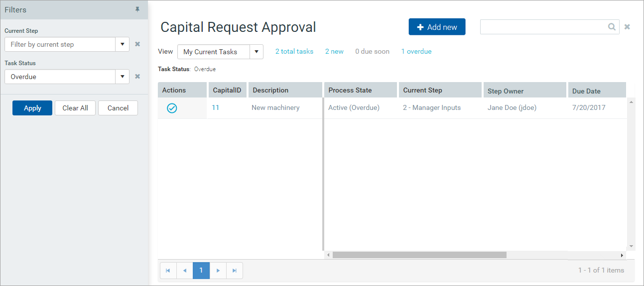Open the Task Status dropdown showing Overdue

[x=122, y=77]
